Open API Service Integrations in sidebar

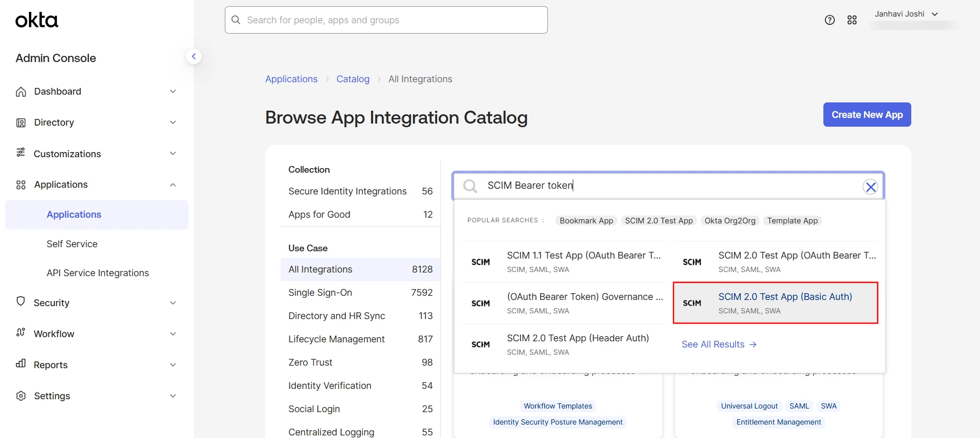click(98, 273)
